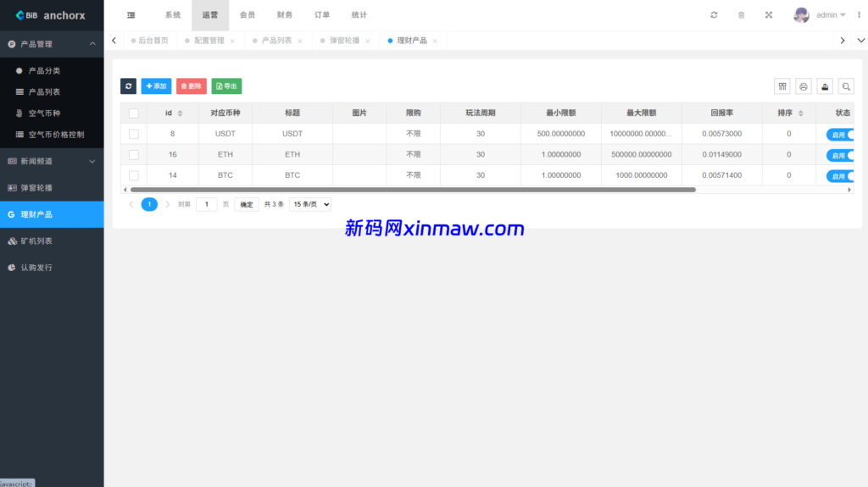
Task: Select all rows header checkbox
Action: pos(134,113)
